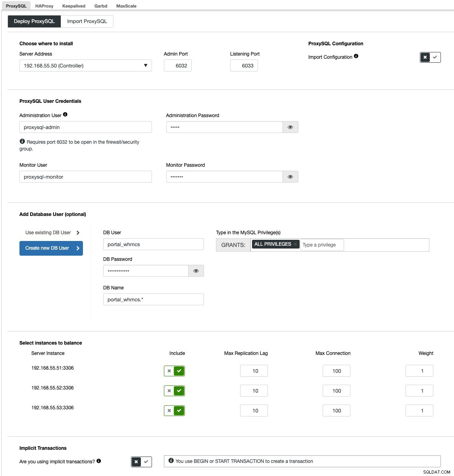Click Max Replication Lag for 192.168.55.52

pos(254,391)
